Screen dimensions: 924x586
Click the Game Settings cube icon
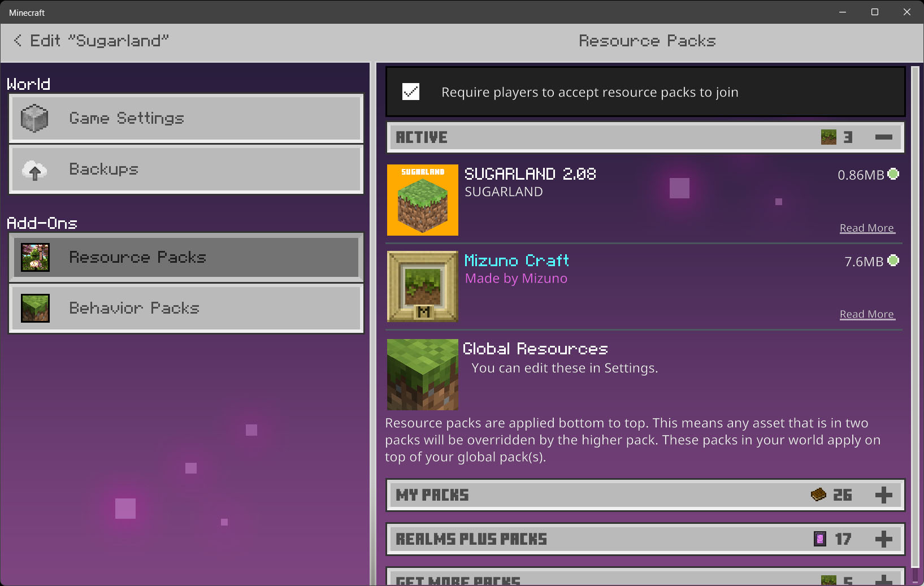pos(34,118)
